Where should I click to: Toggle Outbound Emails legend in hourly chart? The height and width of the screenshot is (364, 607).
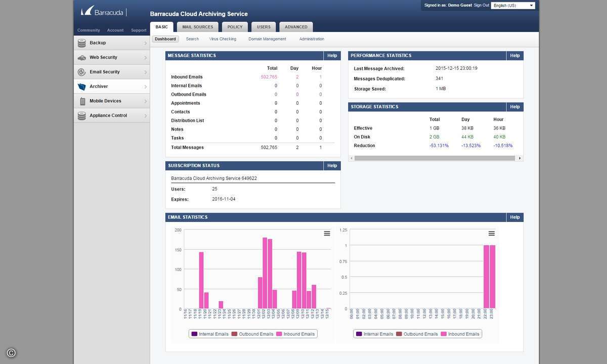(417, 334)
